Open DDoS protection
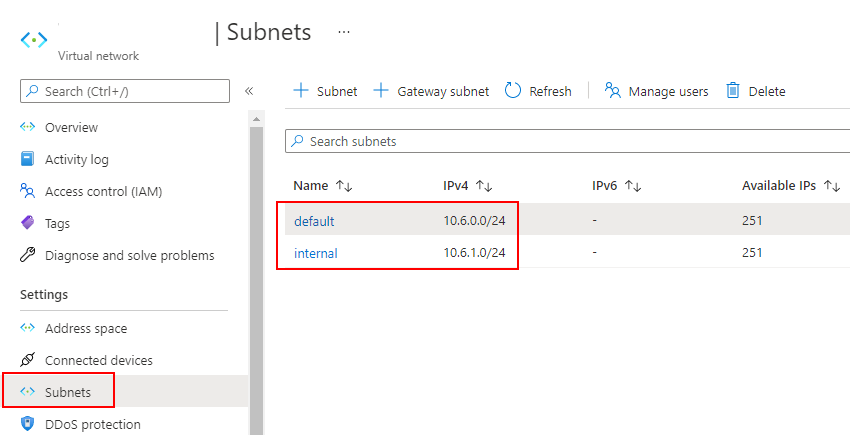The height and width of the screenshot is (435, 850). click(93, 424)
